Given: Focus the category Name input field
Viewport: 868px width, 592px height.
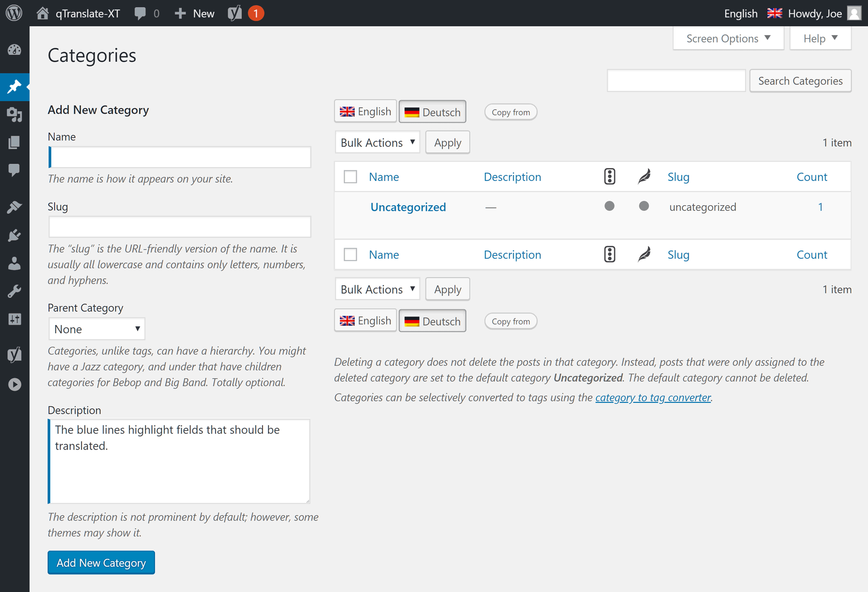Looking at the screenshot, I should click(x=180, y=157).
